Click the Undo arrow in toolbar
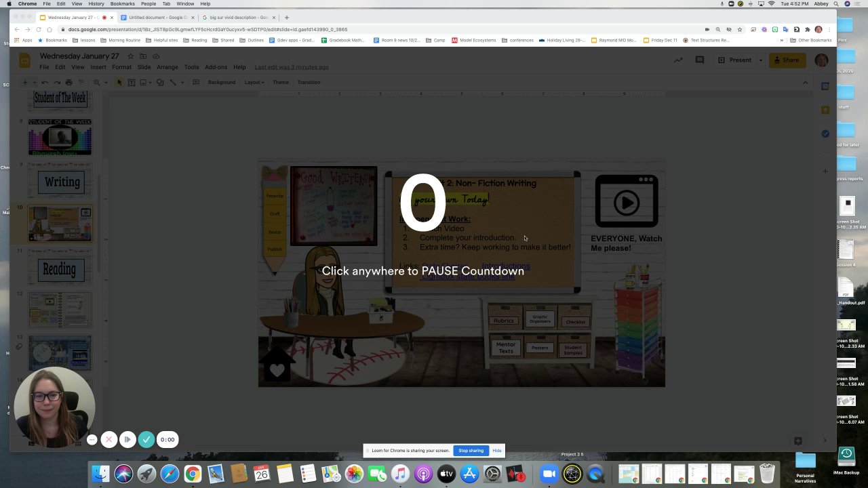 point(45,83)
